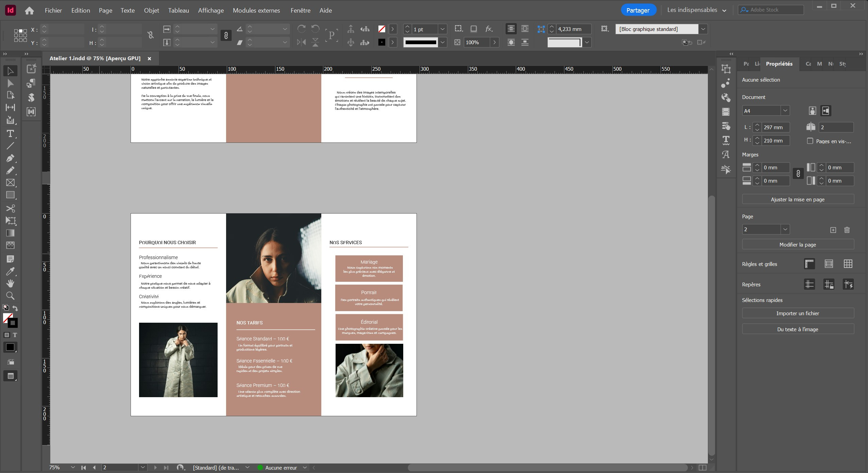Select the Hand tool
This screenshot has height=473, width=868.
pyautogui.click(x=10, y=283)
